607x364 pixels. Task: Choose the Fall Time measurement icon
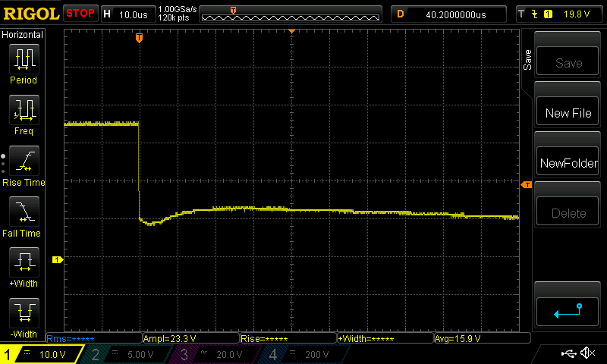coord(24,212)
